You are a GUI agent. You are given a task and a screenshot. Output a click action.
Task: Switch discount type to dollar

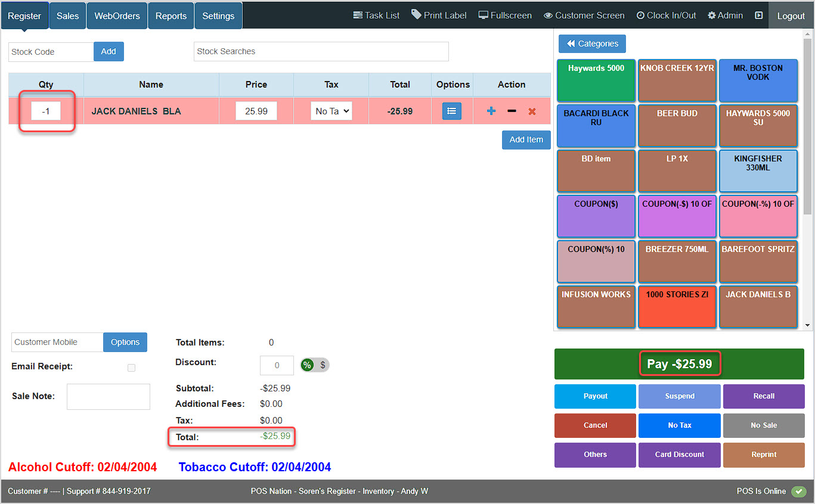(x=323, y=365)
